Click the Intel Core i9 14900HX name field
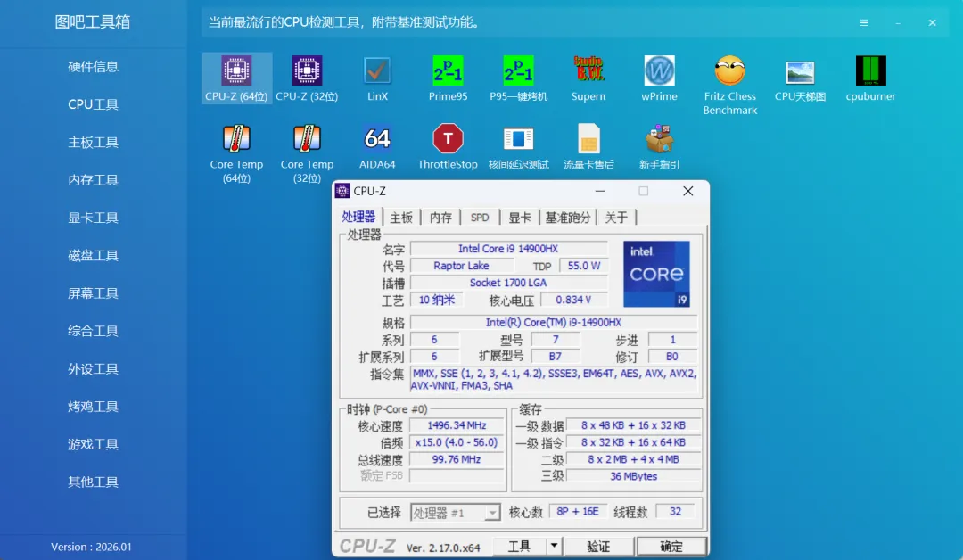 (x=508, y=249)
